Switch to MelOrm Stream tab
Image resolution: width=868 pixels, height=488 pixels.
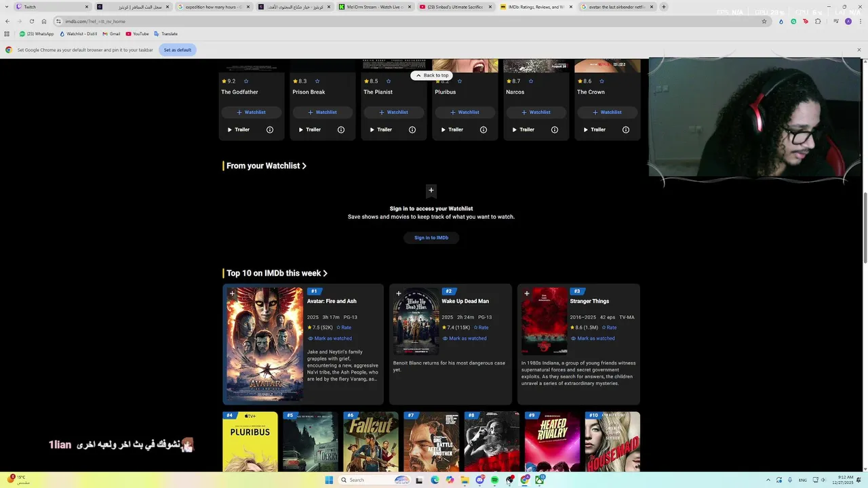coord(374,7)
